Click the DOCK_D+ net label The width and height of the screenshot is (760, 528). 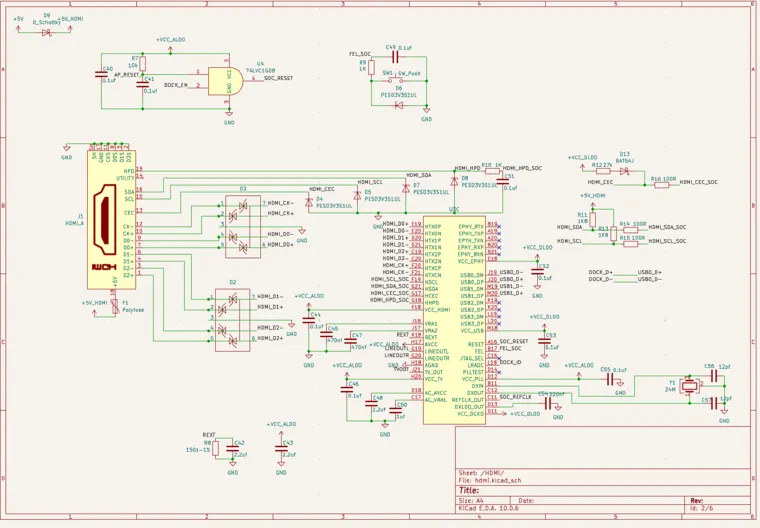click(601, 272)
